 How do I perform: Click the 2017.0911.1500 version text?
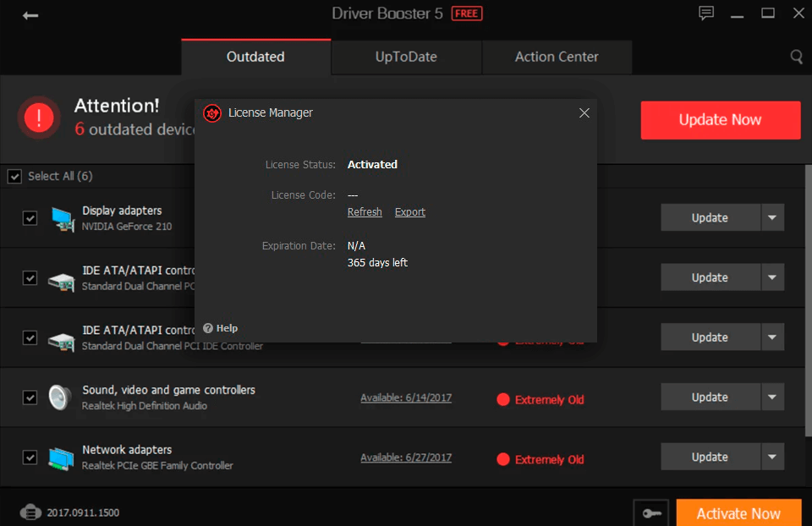pyautogui.click(x=83, y=512)
